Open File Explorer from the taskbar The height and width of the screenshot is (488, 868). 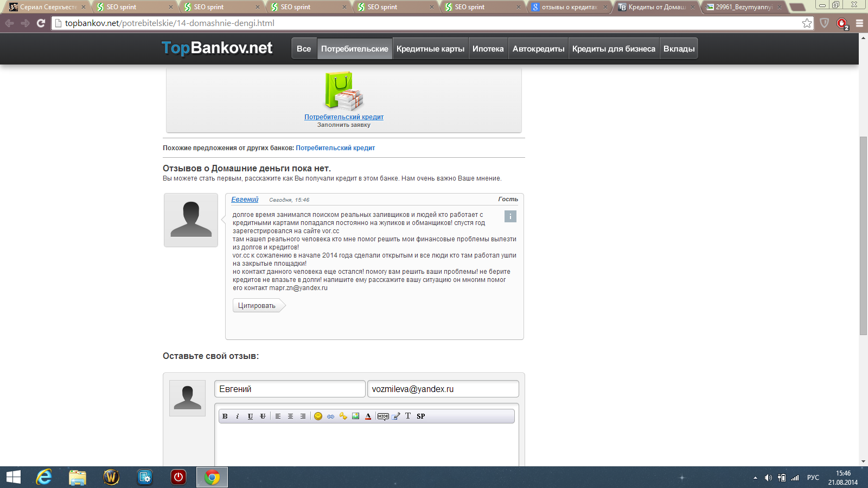(78, 477)
